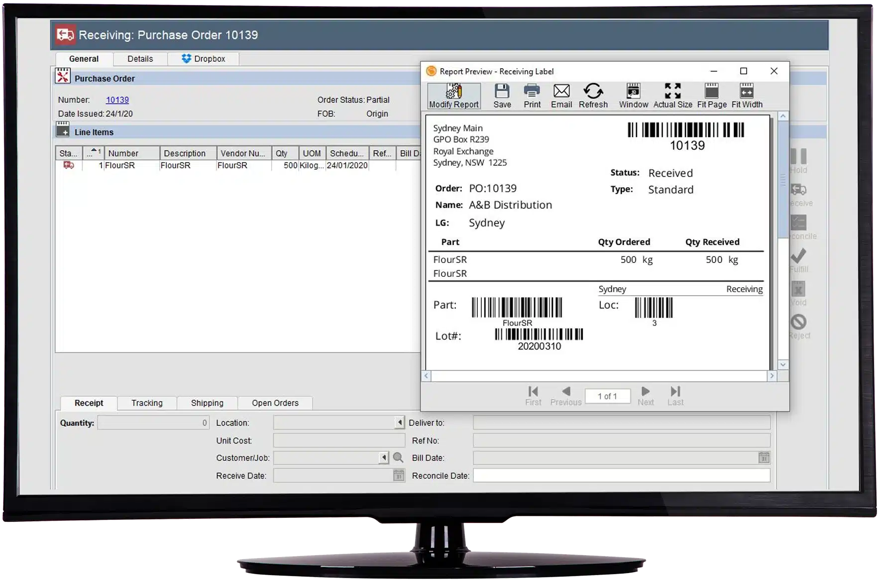Viewport: 882px width, 588px height.
Task: Select the Tracking tab
Action: [x=147, y=403]
